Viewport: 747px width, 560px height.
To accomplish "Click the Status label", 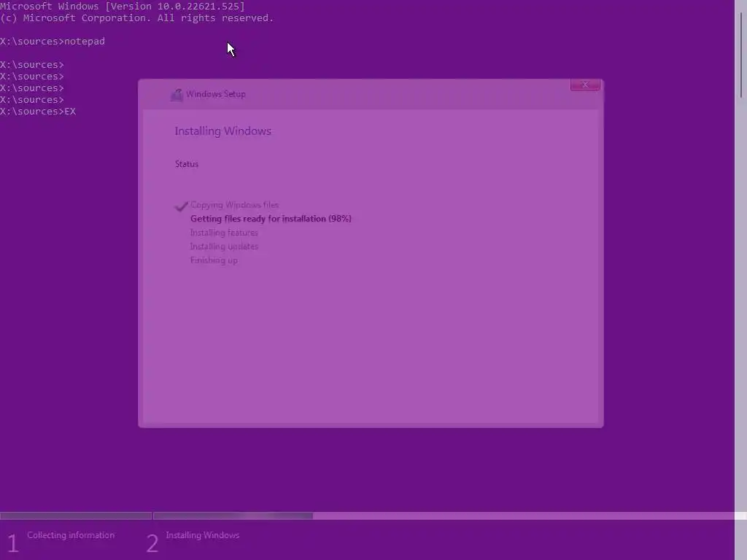I will pyautogui.click(x=187, y=164).
